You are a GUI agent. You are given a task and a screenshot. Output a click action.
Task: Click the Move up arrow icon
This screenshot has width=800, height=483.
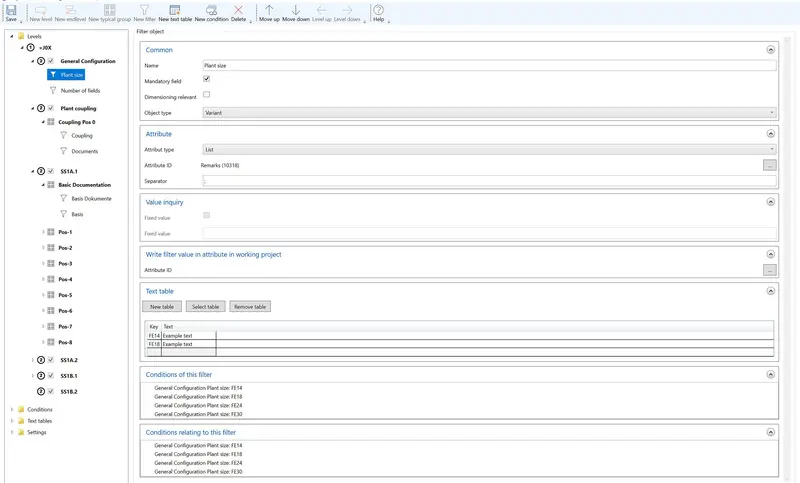[269, 9]
